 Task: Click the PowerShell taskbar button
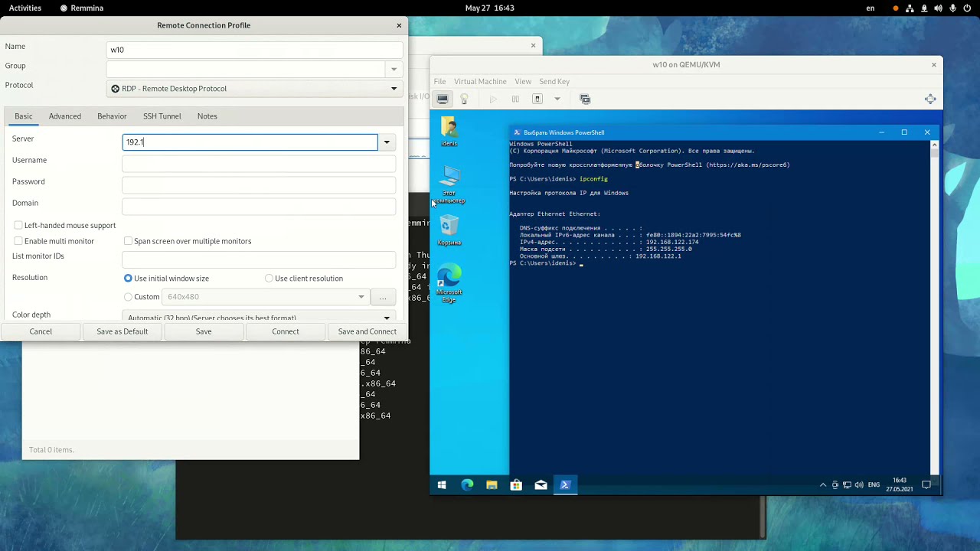565,485
